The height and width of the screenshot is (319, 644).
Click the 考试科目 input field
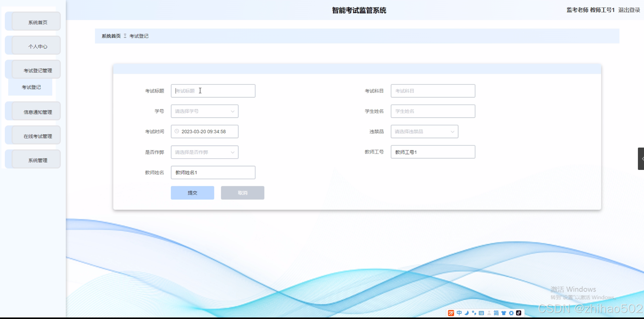[x=433, y=91]
